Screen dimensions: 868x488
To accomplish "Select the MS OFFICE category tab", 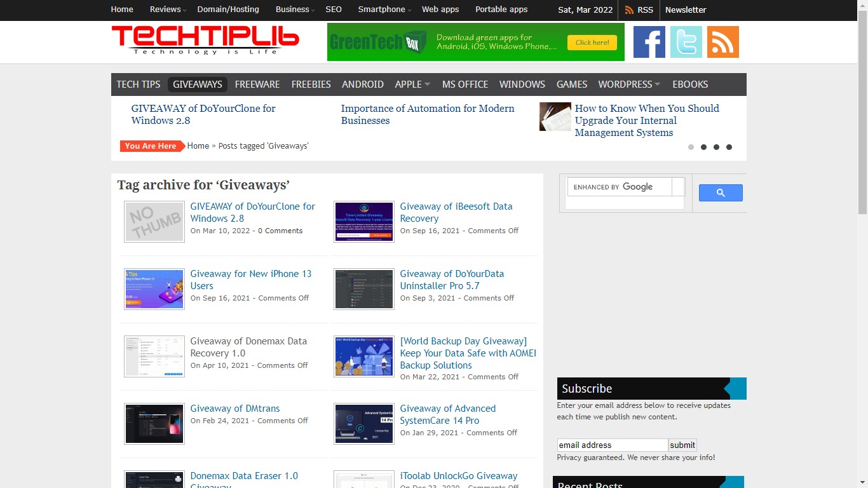I will [465, 84].
